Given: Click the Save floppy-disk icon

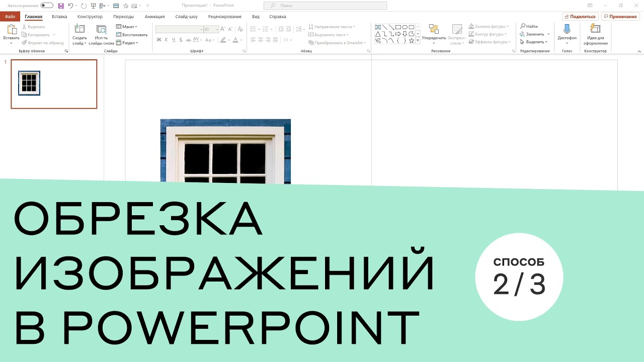Looking at the screenshot, I should coord(61,6).
